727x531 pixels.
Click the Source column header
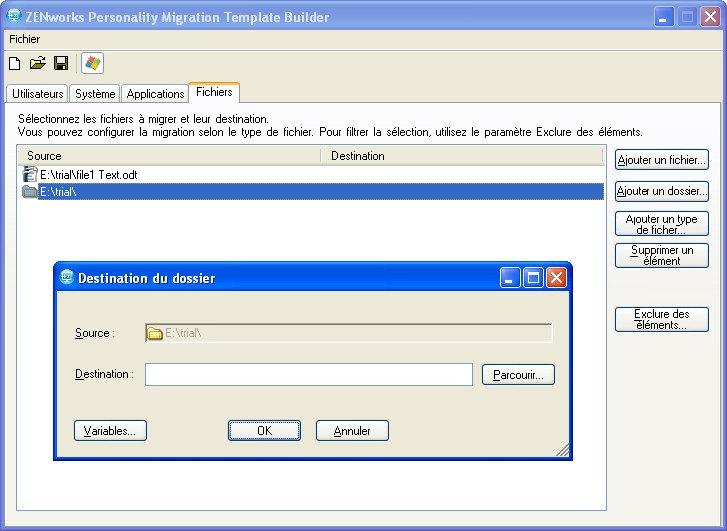(x=169, y=156)
